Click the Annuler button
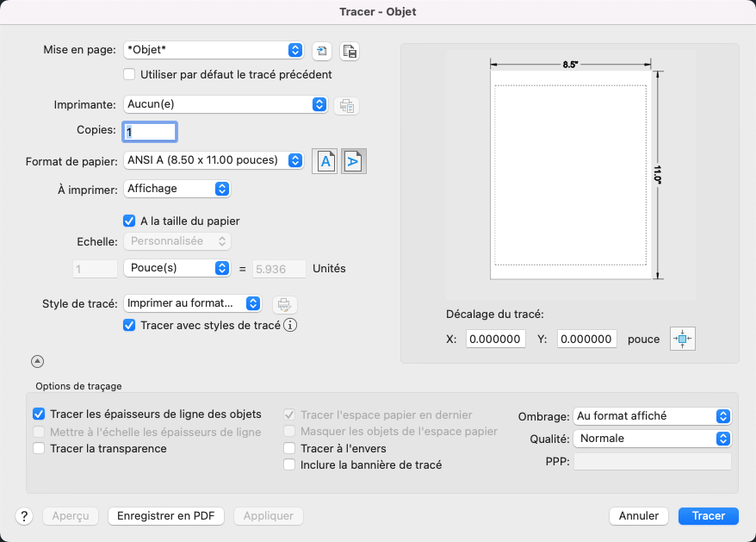Image resolution: width=756 pixels, height=542 pixels. [x=639, y=516]
